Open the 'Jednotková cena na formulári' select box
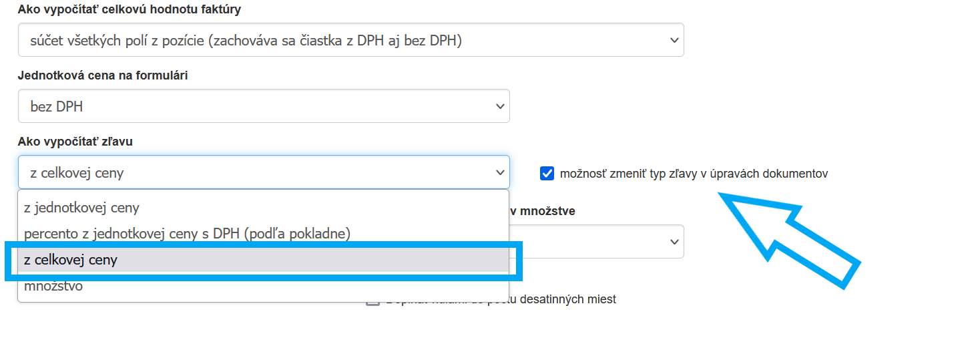Screen dimensions: 980x338 264,106
